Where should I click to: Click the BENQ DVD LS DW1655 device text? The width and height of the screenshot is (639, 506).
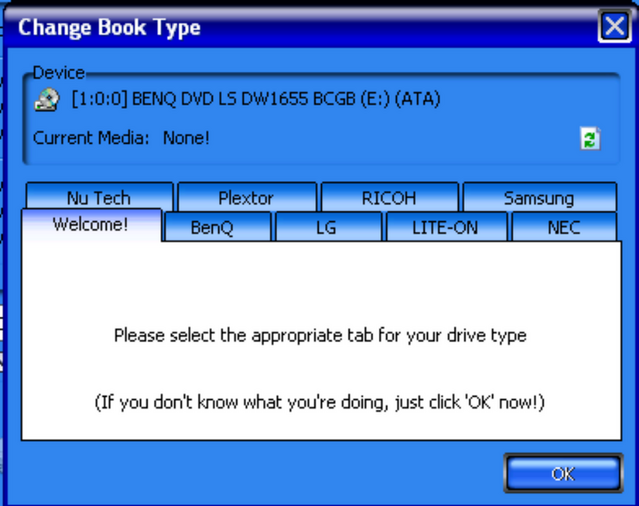[x=256, y=99]
